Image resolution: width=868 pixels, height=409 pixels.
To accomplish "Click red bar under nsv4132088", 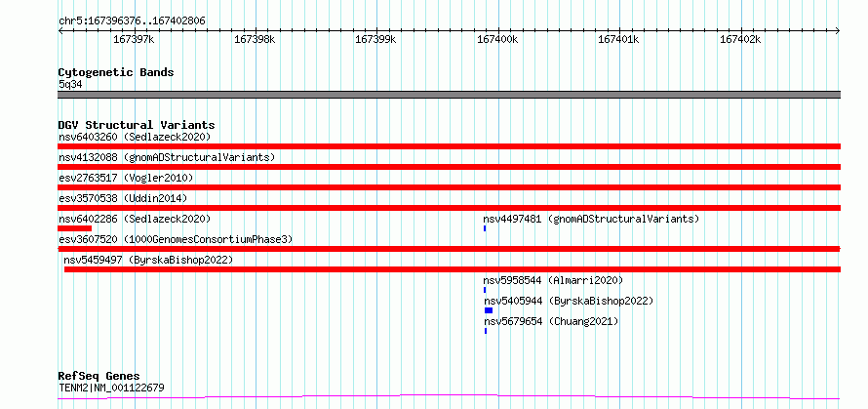I will pos(449,167).
